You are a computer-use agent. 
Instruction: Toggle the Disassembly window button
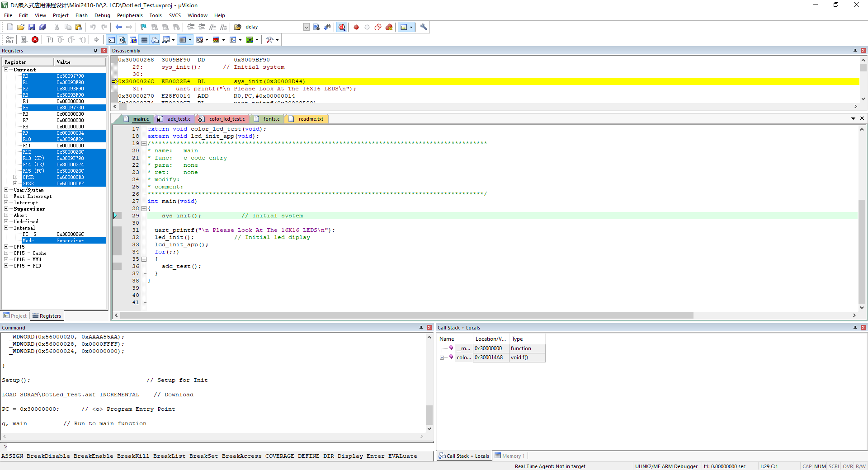click(x=122, y=40)
